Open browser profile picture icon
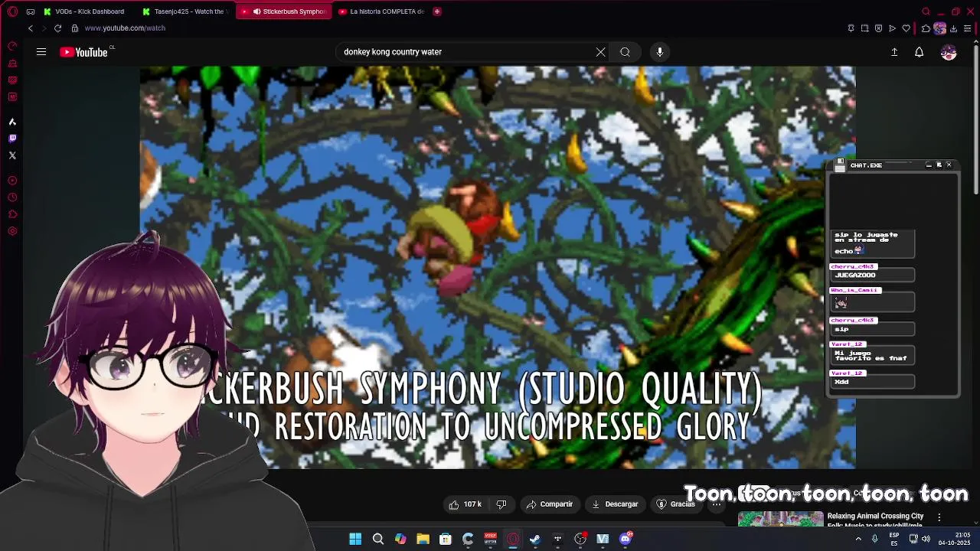Image resolution: width=980 pixels, height=551 pixels. [939, 28]
